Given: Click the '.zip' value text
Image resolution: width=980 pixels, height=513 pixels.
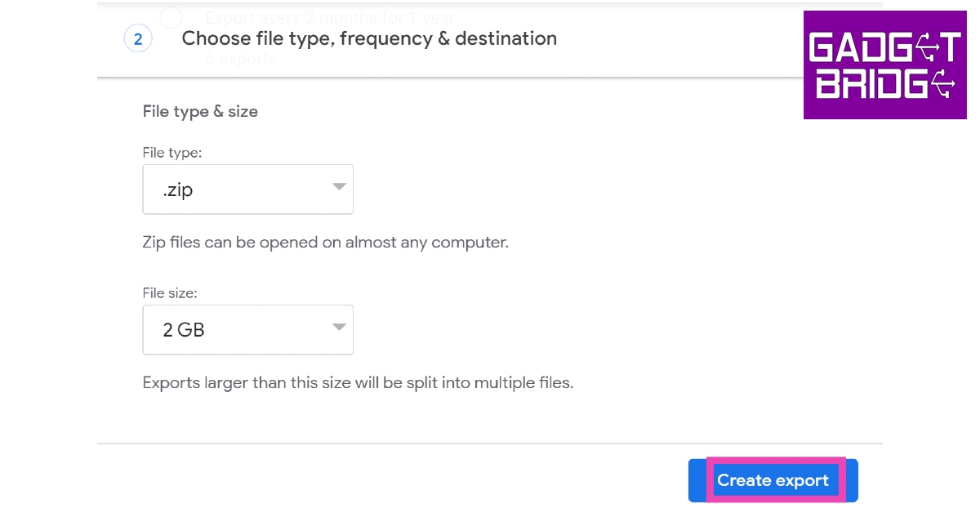Looking at the screenshot, I should tap(177, 190).
